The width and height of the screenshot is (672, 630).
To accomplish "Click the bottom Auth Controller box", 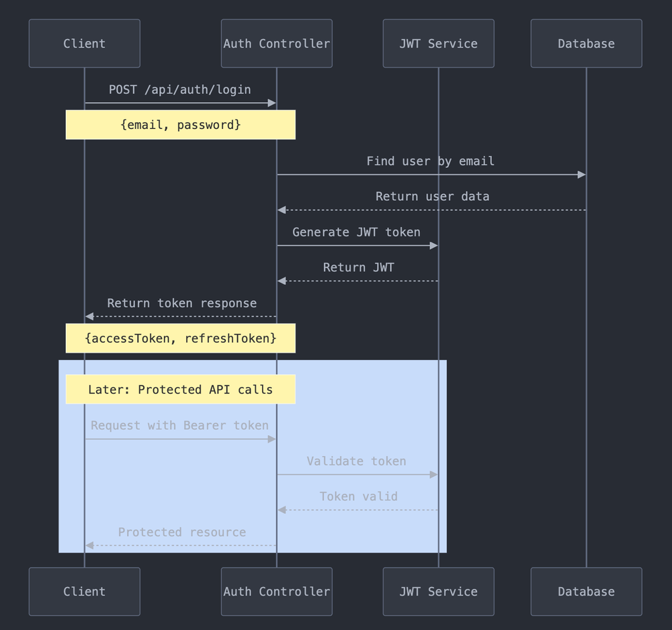I will (276, 592).
